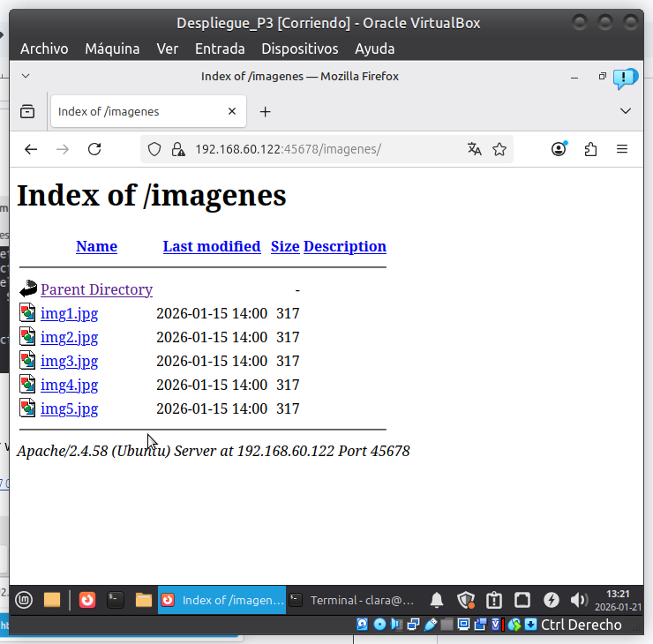
Task: Click the volume speaker icon in taskbar
Action: (x=579, y=600)
